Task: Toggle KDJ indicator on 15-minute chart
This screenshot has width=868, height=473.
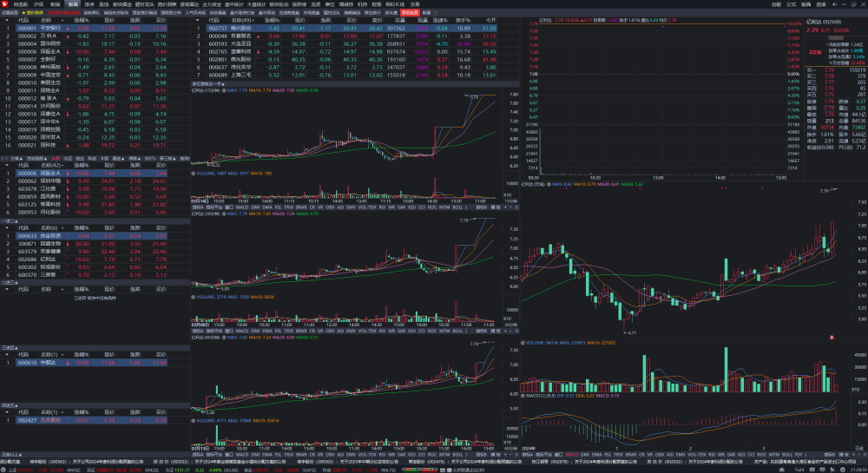Action: click(x=411, y=207)
